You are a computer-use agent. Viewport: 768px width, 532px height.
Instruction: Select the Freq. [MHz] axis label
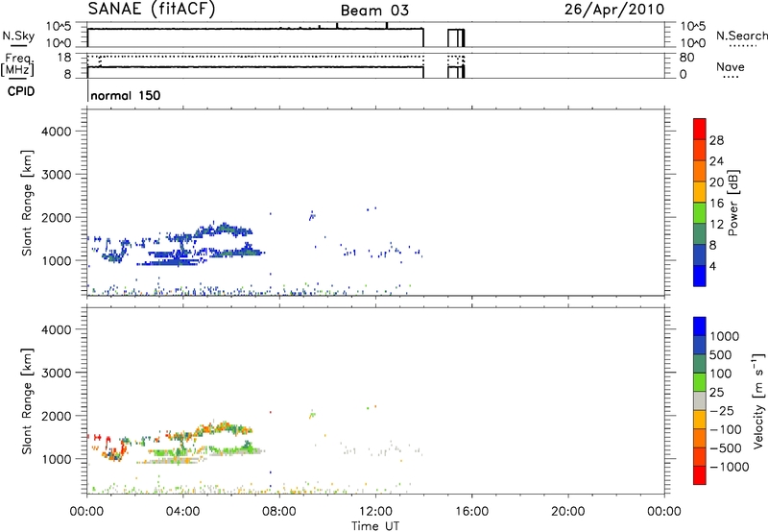tap(17, 65)
